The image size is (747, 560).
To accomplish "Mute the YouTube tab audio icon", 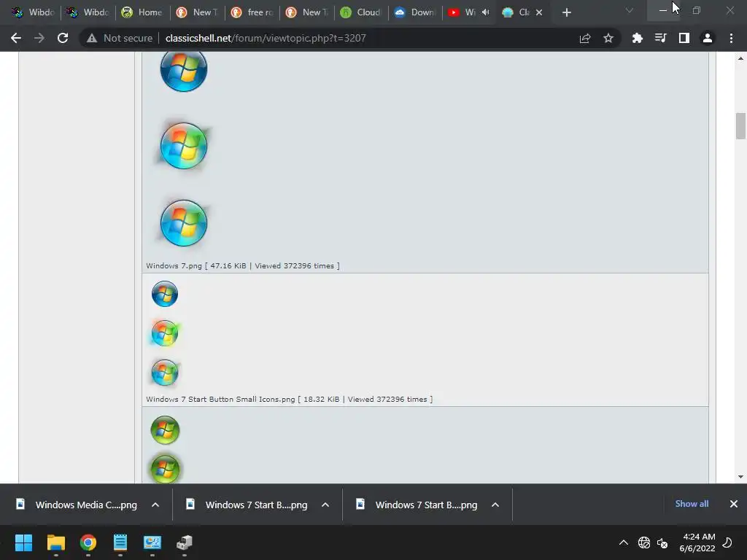I will point(485,12).
